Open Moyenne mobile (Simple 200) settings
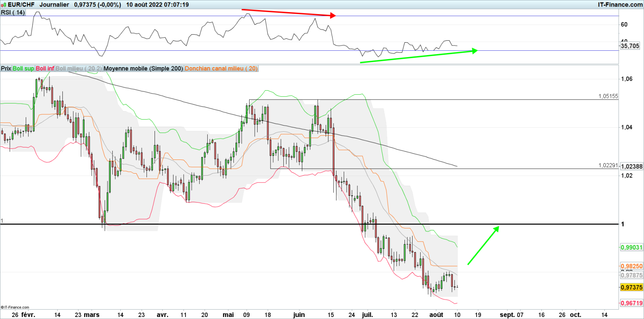The image size is (644, 319). pos(143,68)
